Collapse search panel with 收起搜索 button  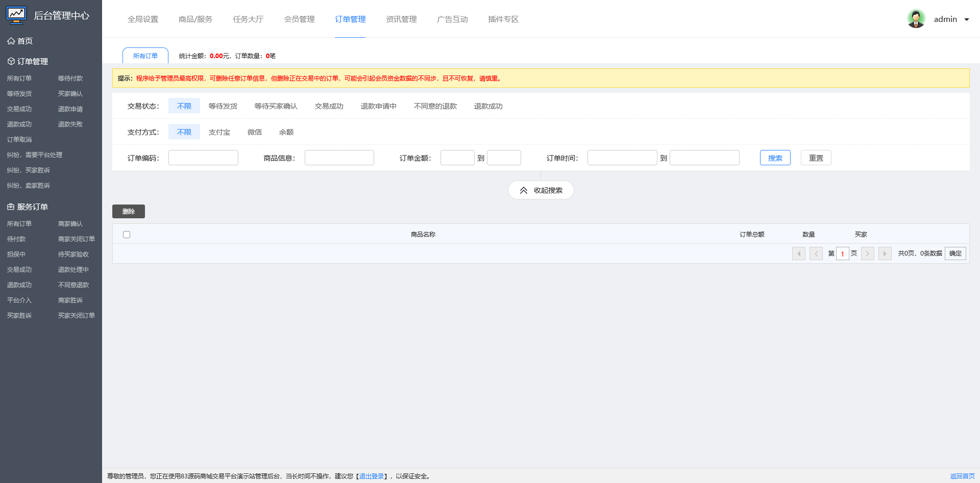click(x=541, y=190)
